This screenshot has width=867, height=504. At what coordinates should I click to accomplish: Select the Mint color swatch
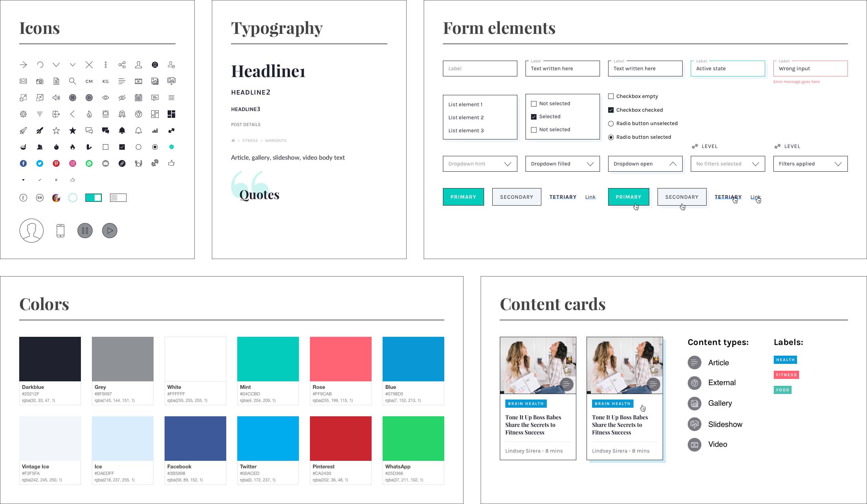tap(268, 359)
